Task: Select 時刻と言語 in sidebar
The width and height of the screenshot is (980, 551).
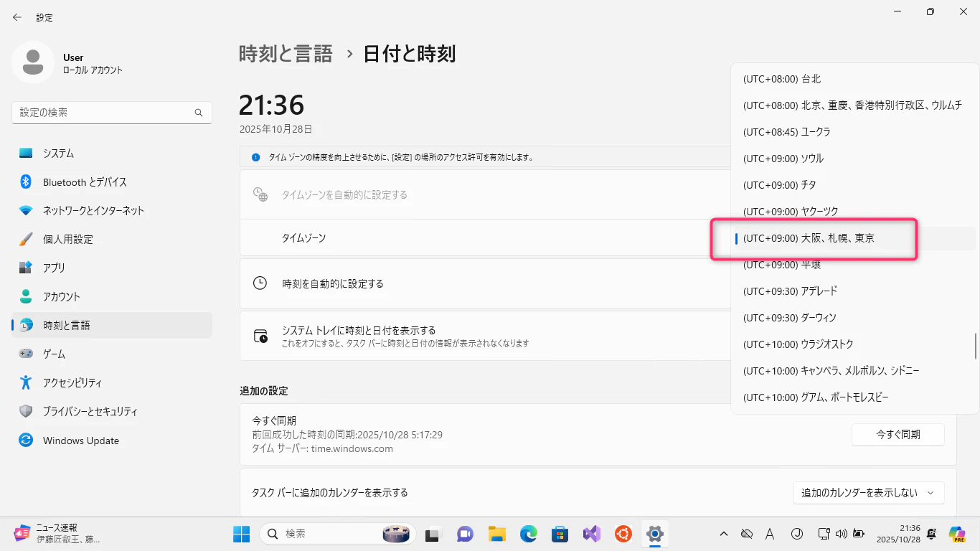Action: click(x=112, y=325)
